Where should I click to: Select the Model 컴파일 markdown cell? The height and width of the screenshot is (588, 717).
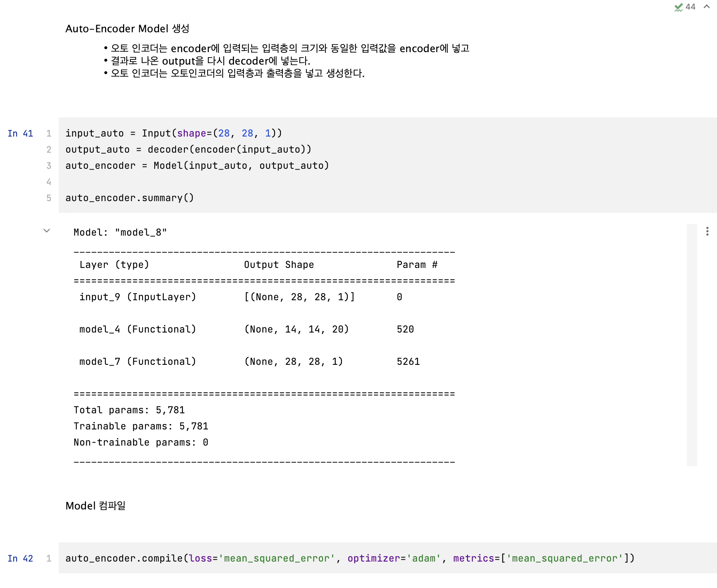[96, 506]
